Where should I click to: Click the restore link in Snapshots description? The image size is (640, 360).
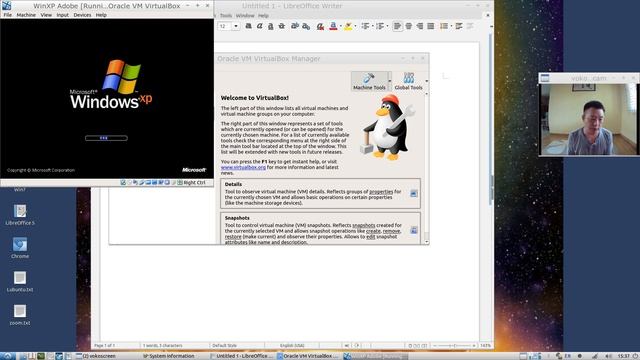pyautogui.click(x=233, y=237)
